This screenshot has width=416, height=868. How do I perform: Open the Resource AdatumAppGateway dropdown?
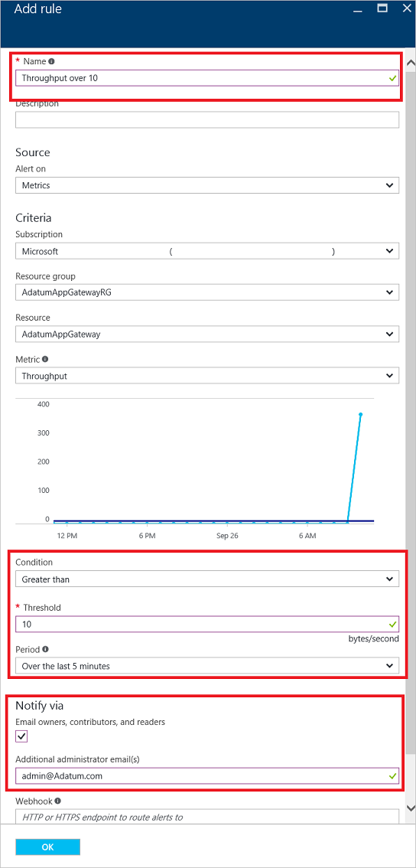tap(207, 334)
